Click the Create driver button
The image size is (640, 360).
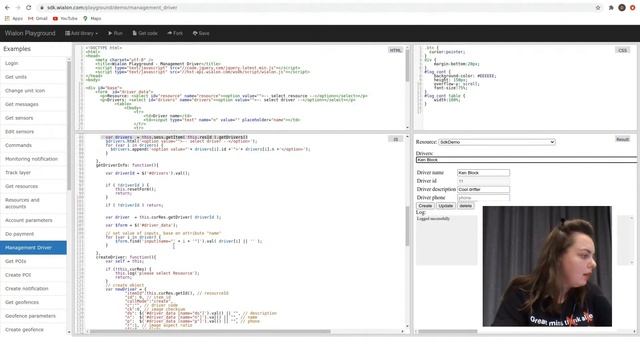coord(425,206)
